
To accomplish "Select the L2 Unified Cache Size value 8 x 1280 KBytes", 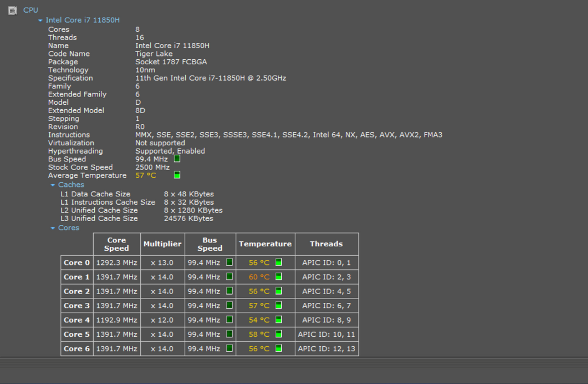I will [x=193, y=210].
